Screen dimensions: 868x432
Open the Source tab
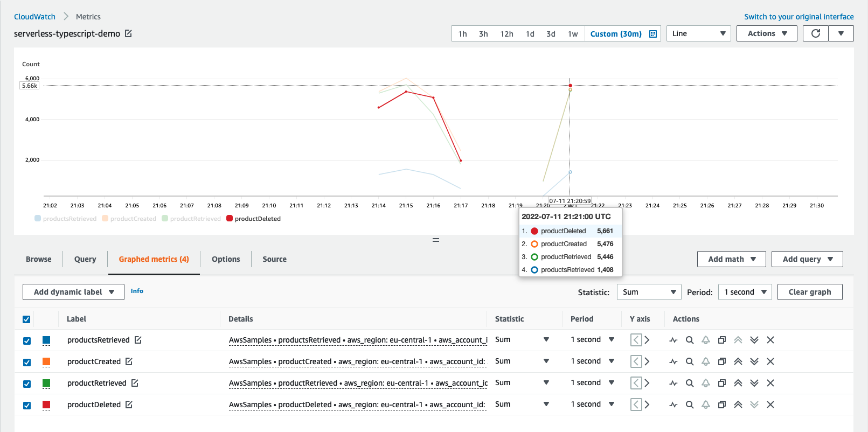[x=274, y=259]
